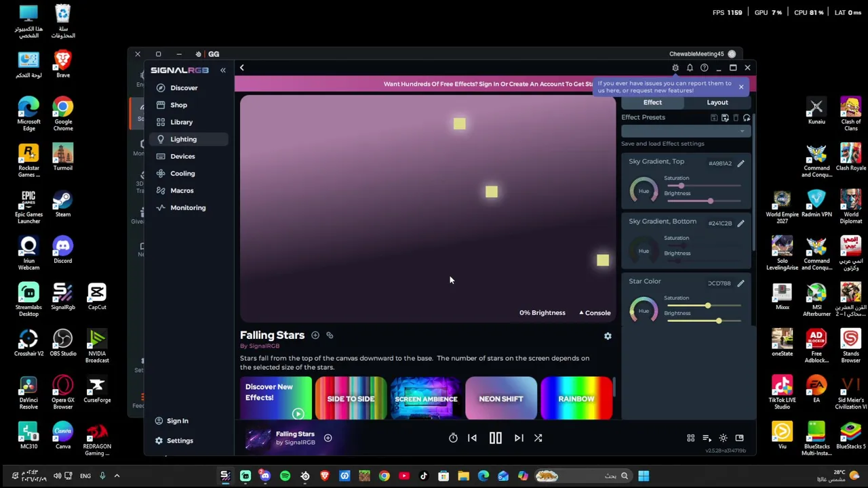The height and width of the screenshot is (488, 868).
Task: Open the notifications bell
Action: tap(690, 68)
